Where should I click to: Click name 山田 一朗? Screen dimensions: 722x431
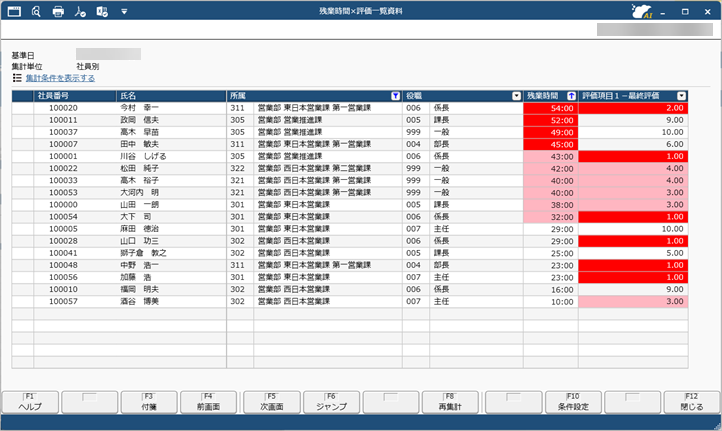pos(140,204)
